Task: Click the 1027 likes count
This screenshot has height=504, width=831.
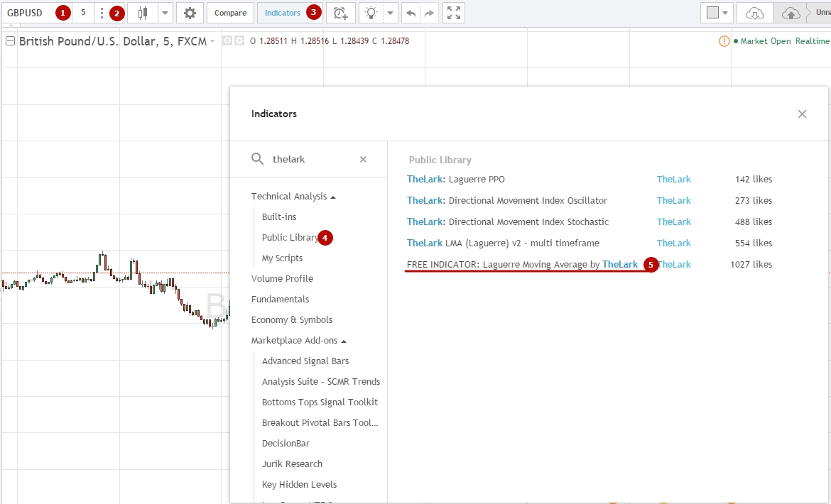Action: (751, 264)
